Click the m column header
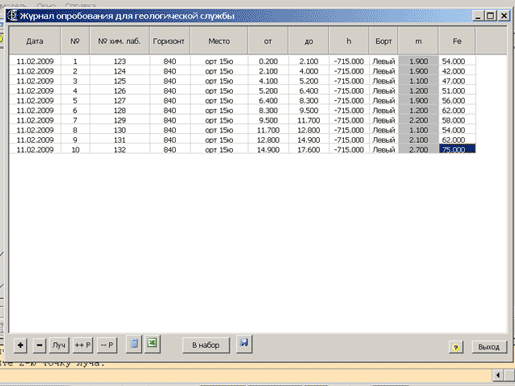 (418, 41)
